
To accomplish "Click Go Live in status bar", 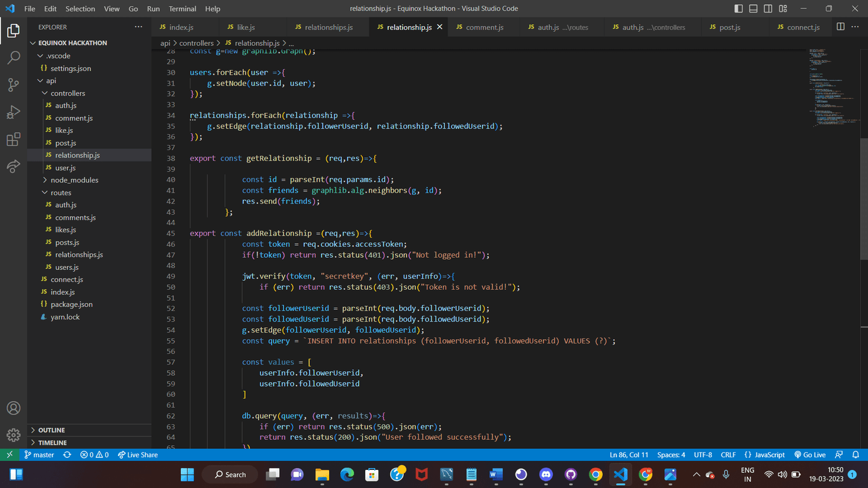I will (810, 455).
